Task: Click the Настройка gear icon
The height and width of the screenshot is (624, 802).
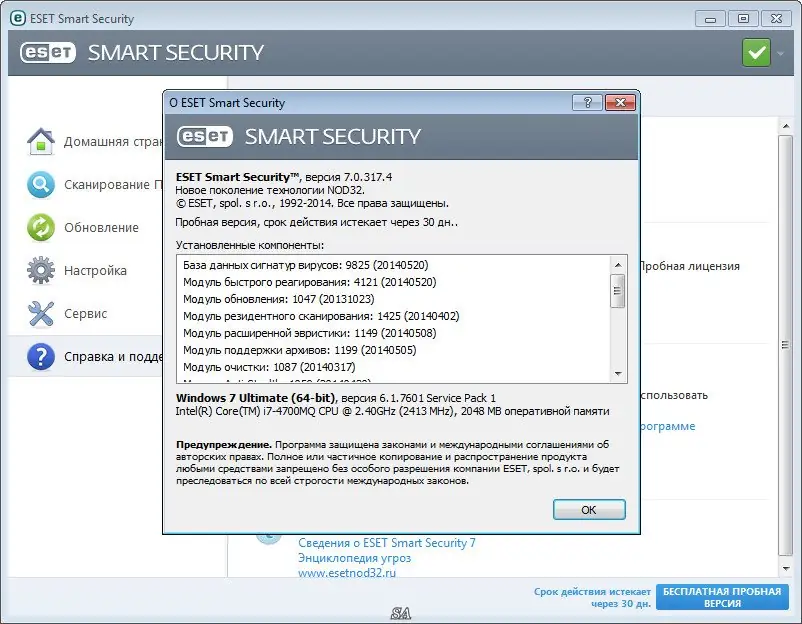Action: 40,270
